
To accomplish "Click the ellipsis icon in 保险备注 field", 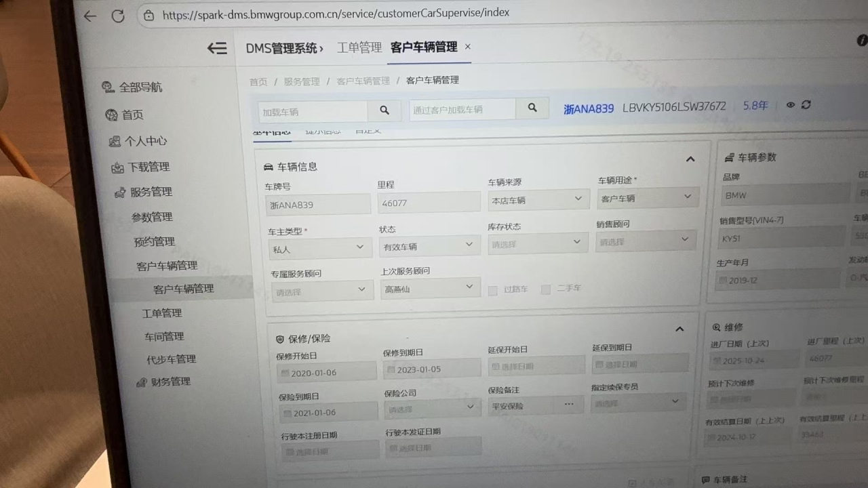I will [x=568, y=405].
